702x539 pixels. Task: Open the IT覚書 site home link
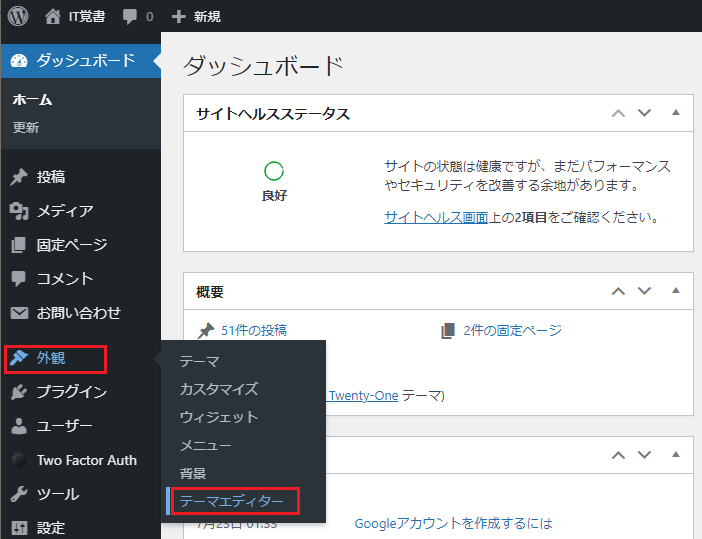(x=75, y=16)
